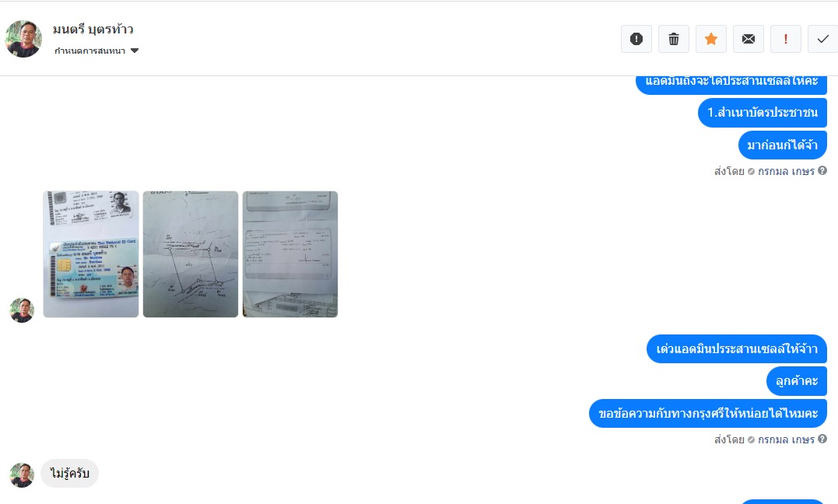The width and height of the screenshot is (838, 504).
Task: Flag conversation with red exclamation icon
Action: 786,39
